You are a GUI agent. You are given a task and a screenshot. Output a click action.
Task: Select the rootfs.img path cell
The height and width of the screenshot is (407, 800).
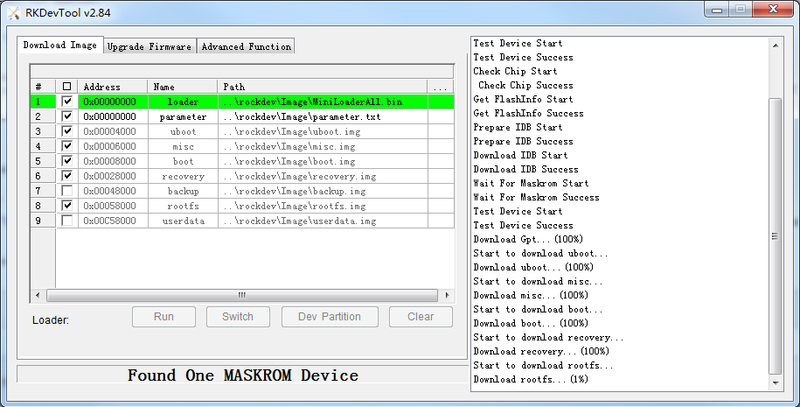(323, 206)
